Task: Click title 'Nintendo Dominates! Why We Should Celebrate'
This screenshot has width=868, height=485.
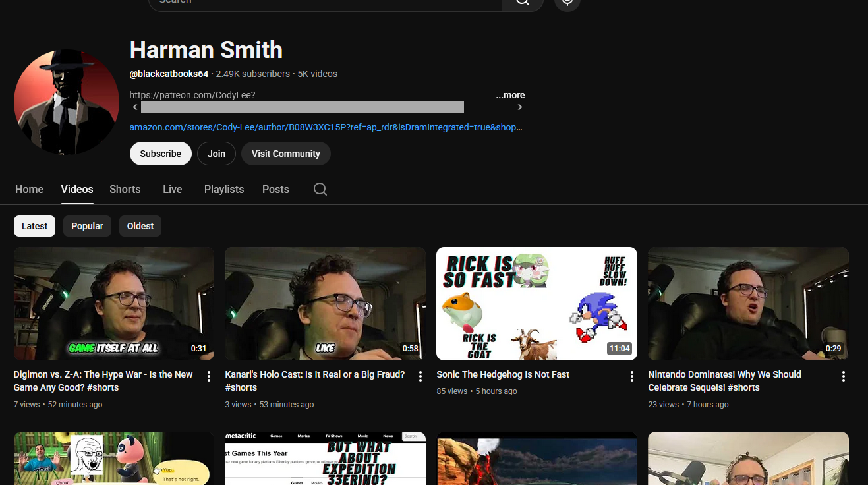Action: 724,381
